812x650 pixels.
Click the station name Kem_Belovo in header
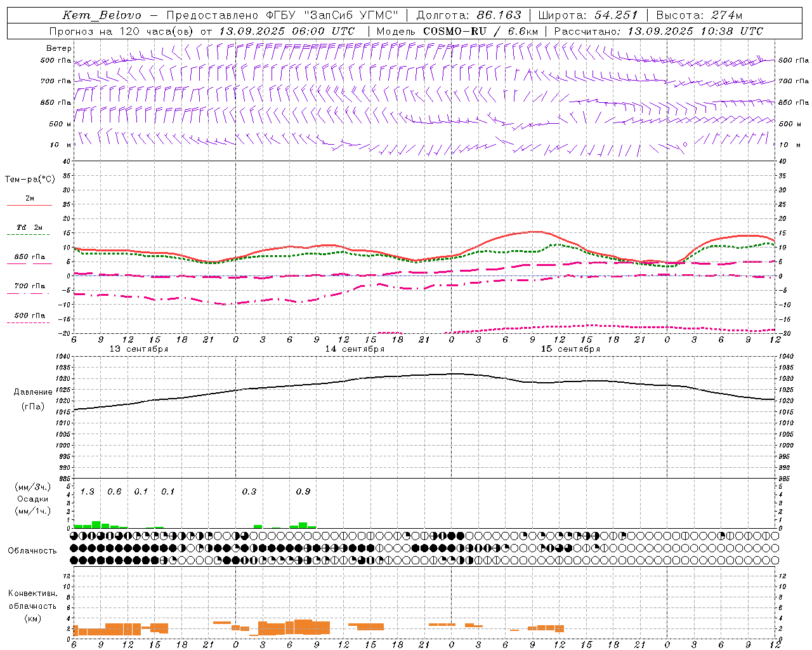click(x=101, y=15)
